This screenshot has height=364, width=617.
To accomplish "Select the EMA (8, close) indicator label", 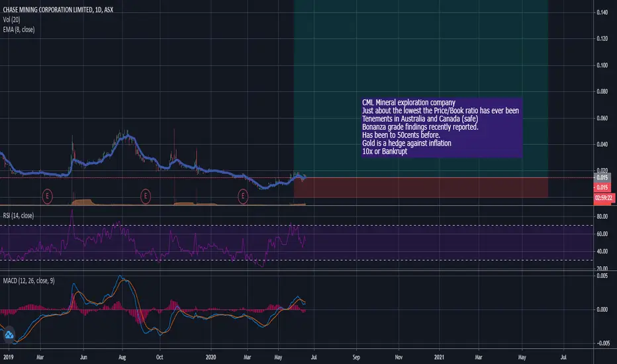I will pyautogui.click(x=19, y=30).
